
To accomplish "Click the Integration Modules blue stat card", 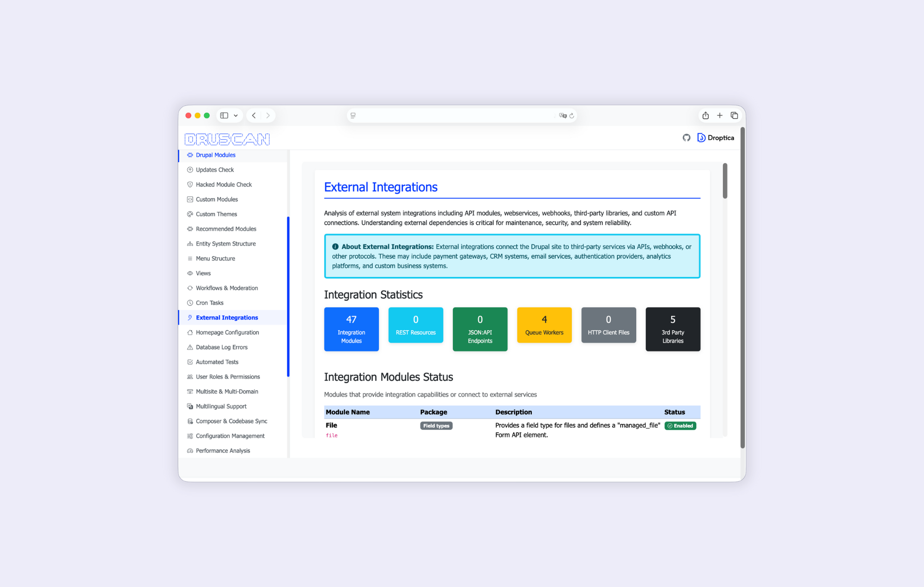I will [x=351, y=329].
